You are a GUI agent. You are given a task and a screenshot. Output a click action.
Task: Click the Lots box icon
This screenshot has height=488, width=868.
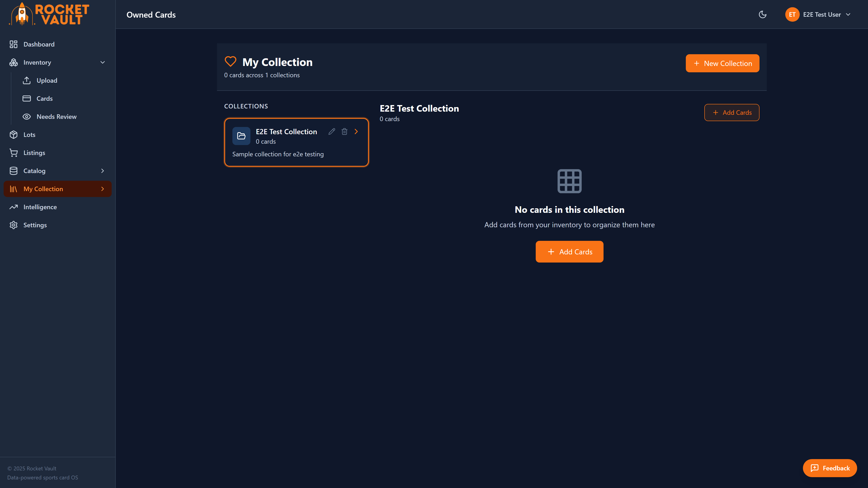14,134
